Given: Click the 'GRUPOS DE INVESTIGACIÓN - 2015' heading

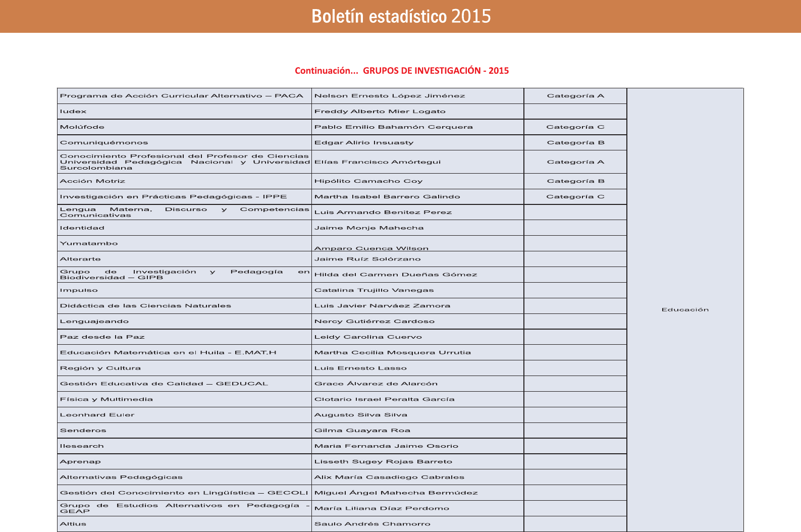Looking at the screenshot, I should (436, 71).
